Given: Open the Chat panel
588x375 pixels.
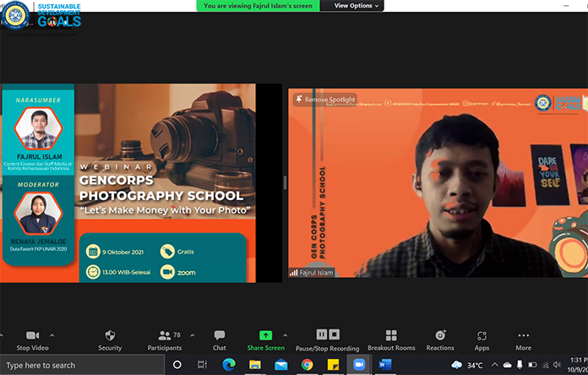Looking at the screenshot, I should (220, 336).
